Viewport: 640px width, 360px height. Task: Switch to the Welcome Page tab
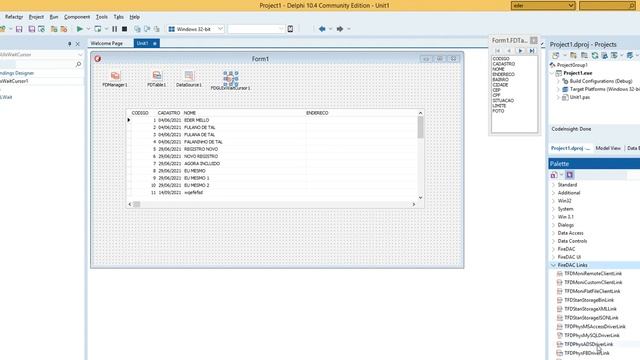tap(107, 43)
